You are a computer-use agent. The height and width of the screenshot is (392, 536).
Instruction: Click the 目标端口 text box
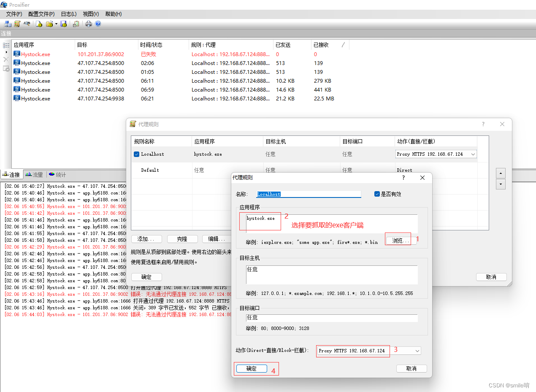click(x=332, y=318)
